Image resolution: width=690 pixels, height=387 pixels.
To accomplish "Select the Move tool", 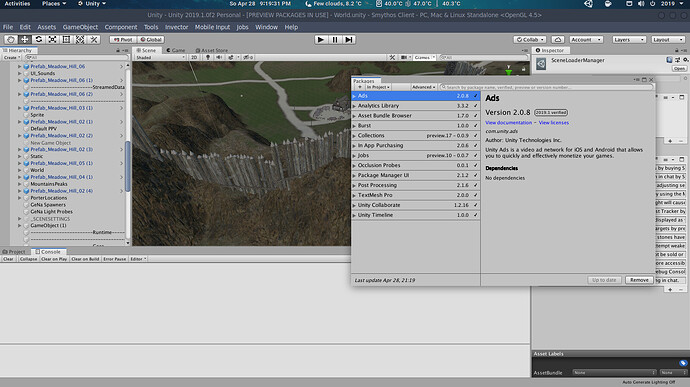I will pos(25,40).
